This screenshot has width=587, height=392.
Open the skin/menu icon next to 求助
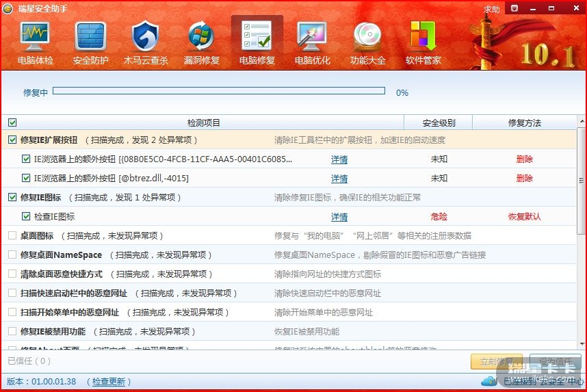[514, 8]
